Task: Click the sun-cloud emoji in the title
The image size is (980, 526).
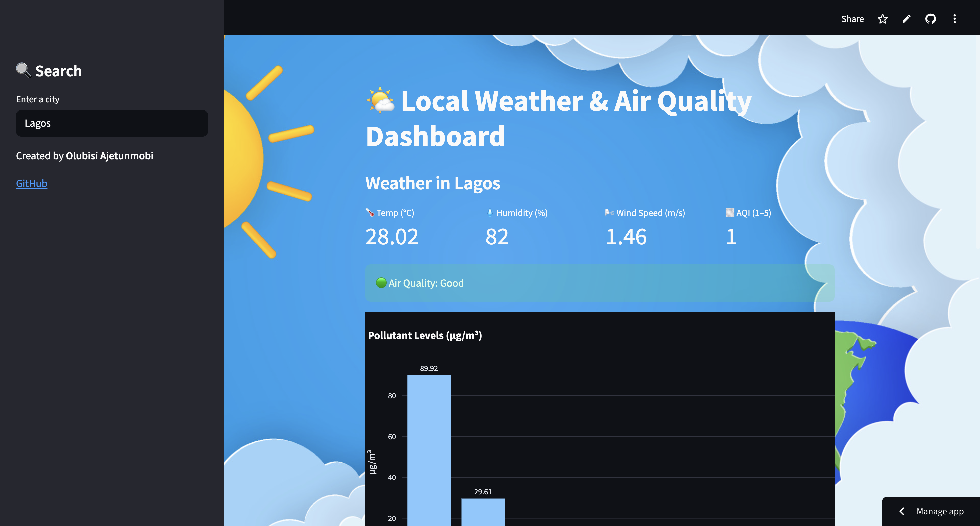Action: pos(380,100)
